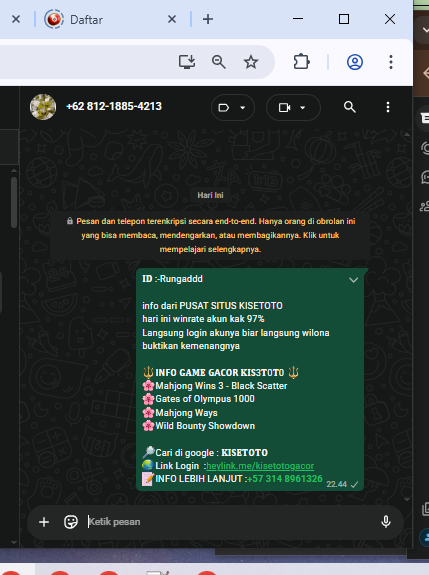Viewport: 429px width, 575px height.
Task: Close the Daftar tab
Action: [172, 19]
